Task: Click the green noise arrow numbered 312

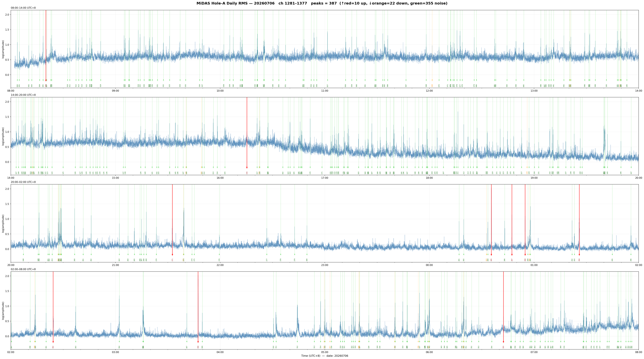Action: pos(297,341)
